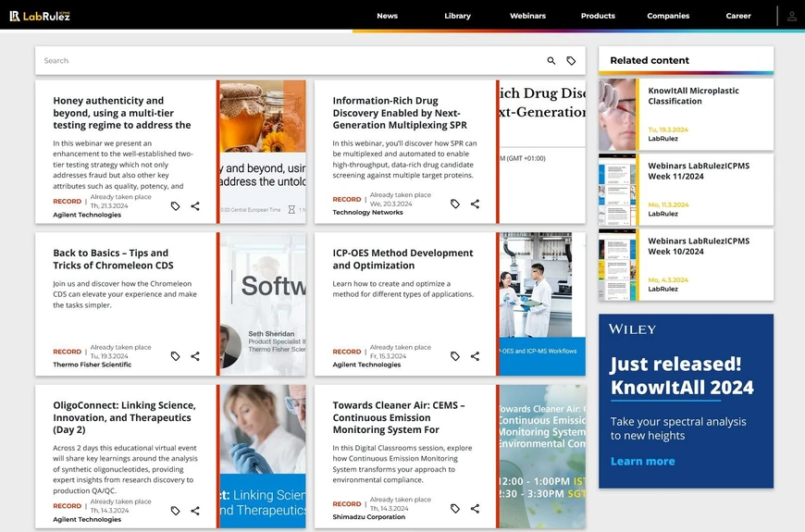Click tag icon on ICP-OES Method Development card
The width and height of the screenshot is (805, 532).
point(455,356)
